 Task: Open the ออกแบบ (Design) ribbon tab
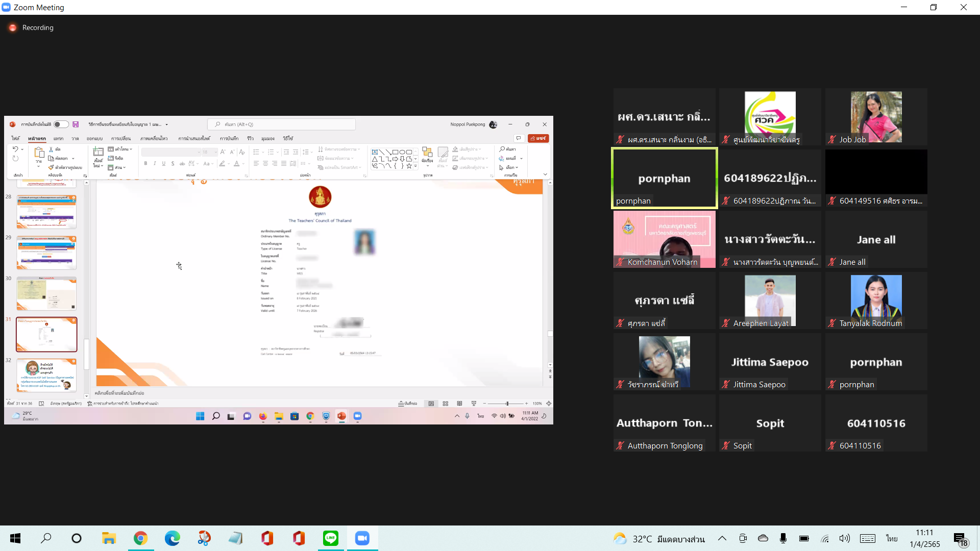[x=94, y=138]
